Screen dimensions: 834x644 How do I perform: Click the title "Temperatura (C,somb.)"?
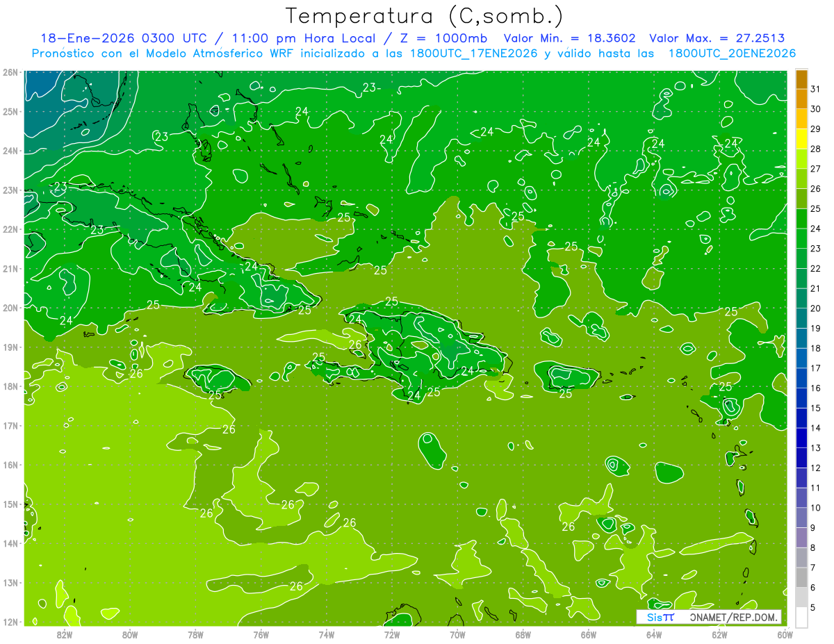point(425,16)
